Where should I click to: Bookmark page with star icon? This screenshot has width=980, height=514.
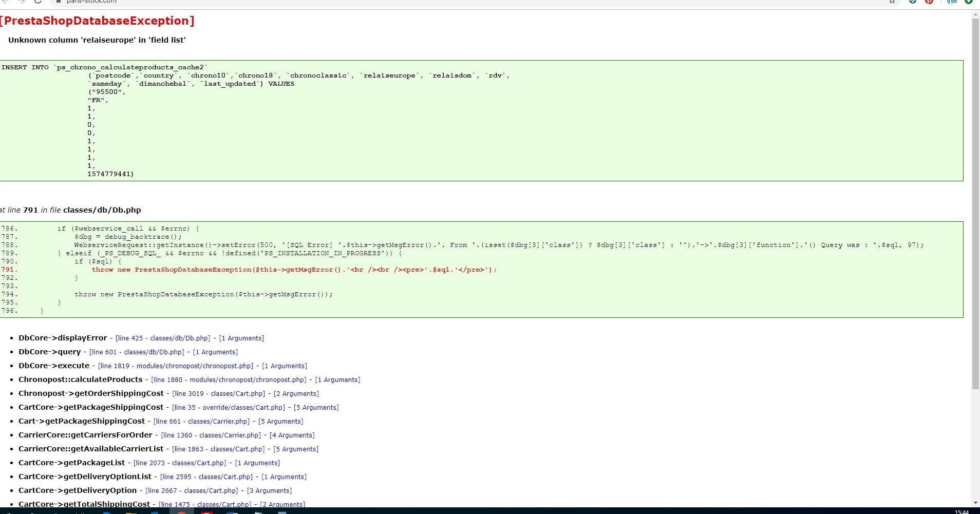892,2
